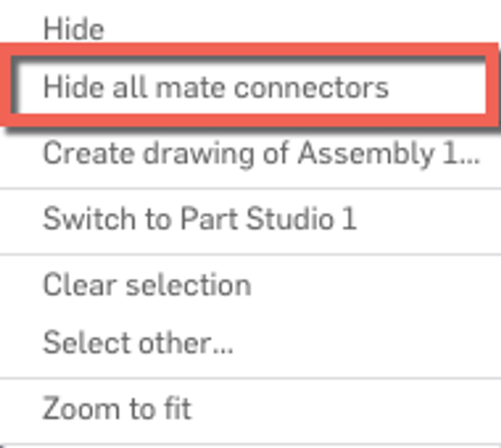Image resolution: width=501 pixels, height=448 pixels.
Task: Open the Select other... option
Action: click(x=138, y=343)
